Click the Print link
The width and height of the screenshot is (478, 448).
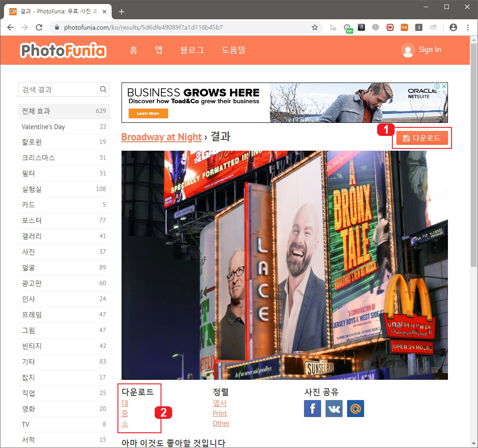220,413
